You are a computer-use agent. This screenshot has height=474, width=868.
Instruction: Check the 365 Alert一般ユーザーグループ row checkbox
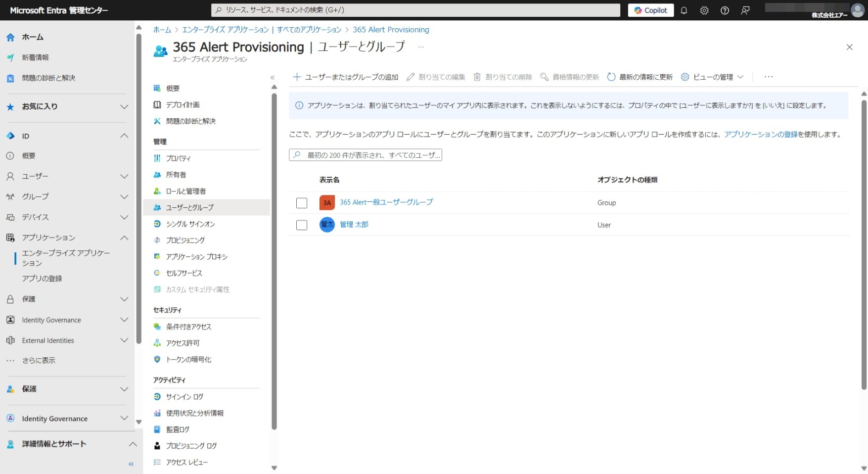(302, 203)
